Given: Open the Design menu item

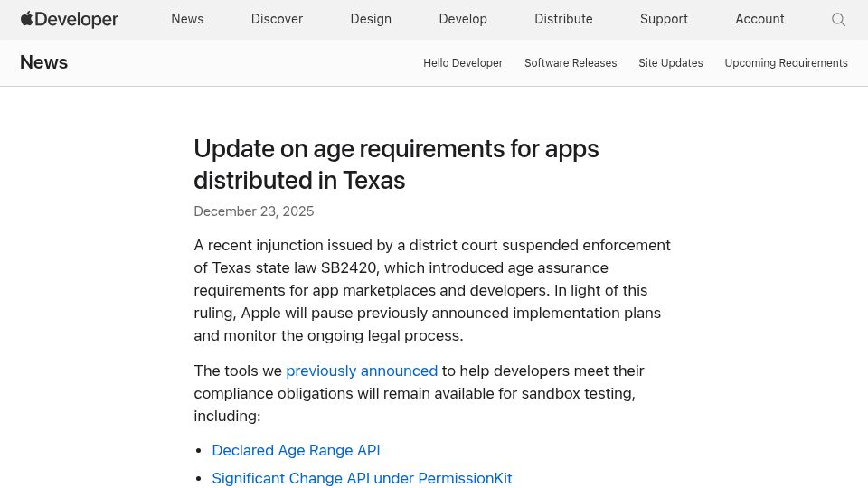Looking at the screenshot, I should [x=371, y=19].
